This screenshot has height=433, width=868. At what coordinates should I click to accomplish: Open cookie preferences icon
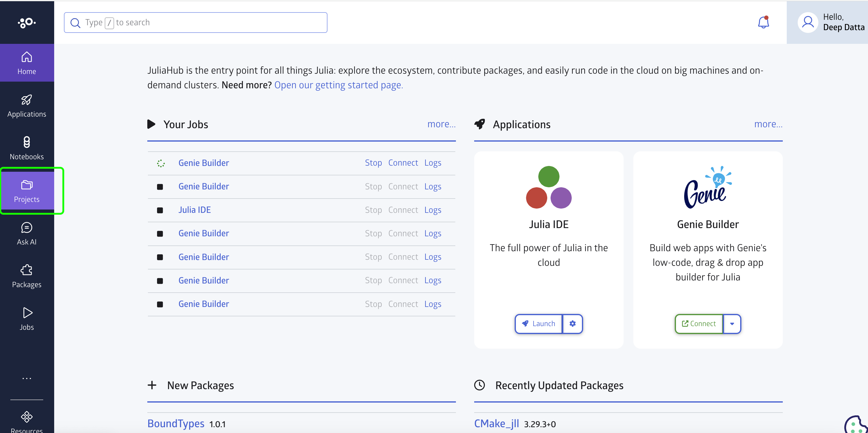pos(856,425)
